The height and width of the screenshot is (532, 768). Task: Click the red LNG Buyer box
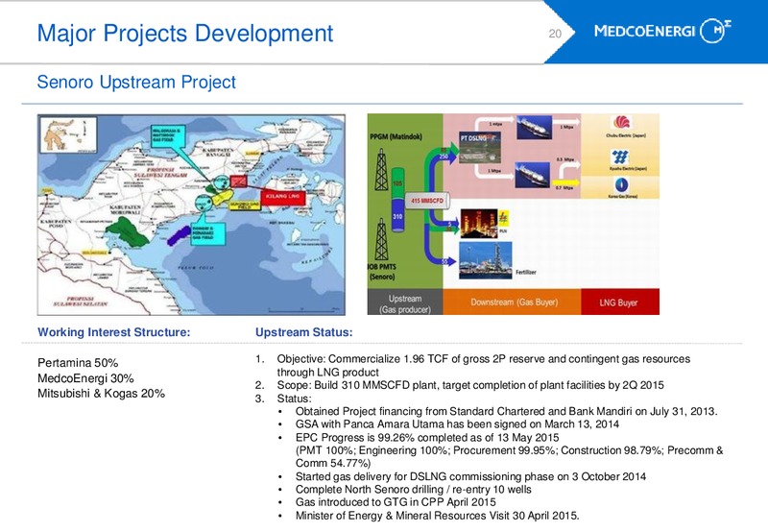click(620, 302)
